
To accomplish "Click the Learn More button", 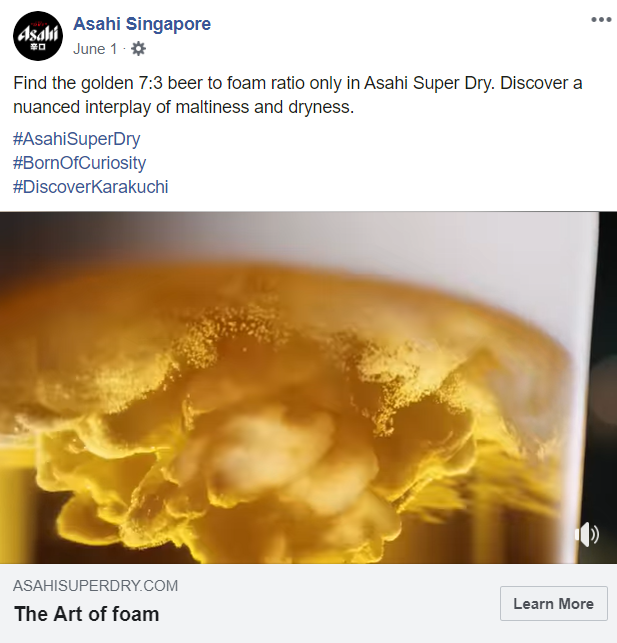I will click(x=553, y=603).
